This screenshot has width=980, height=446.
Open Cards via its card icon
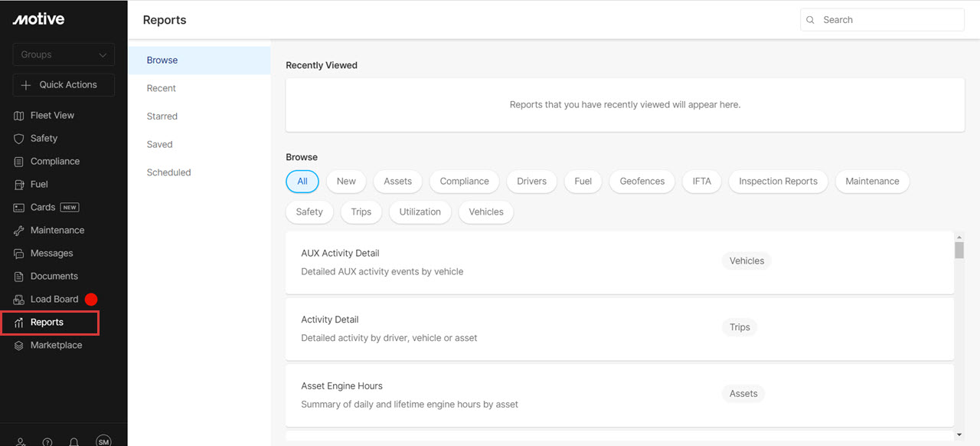19,208
